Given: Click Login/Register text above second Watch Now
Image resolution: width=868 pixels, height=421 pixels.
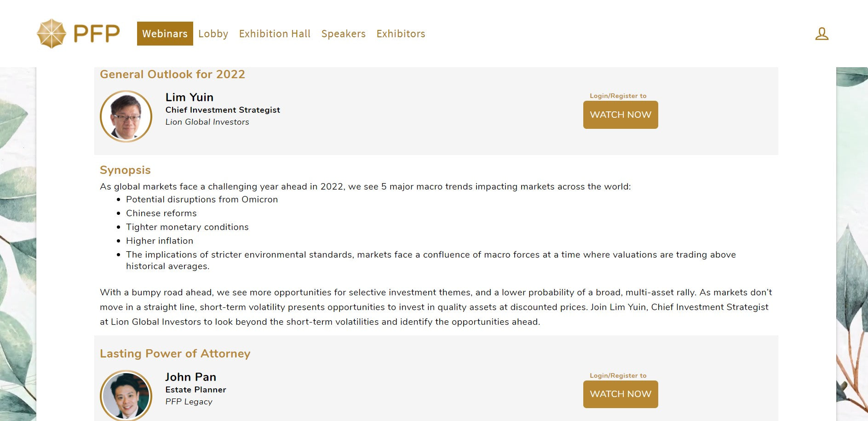Looking at the screenshot, I should (618, 375).
